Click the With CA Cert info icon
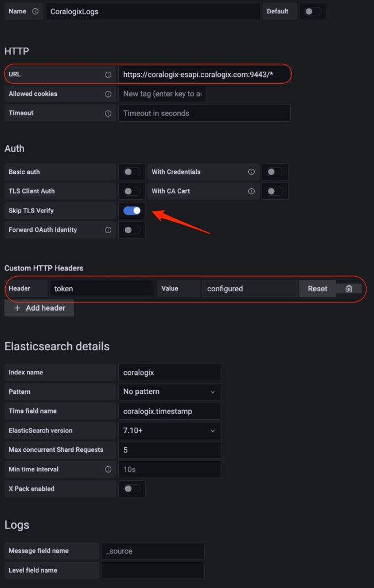Screen dimensions: 374x588 pyautogui.click(x=251, y=191)
